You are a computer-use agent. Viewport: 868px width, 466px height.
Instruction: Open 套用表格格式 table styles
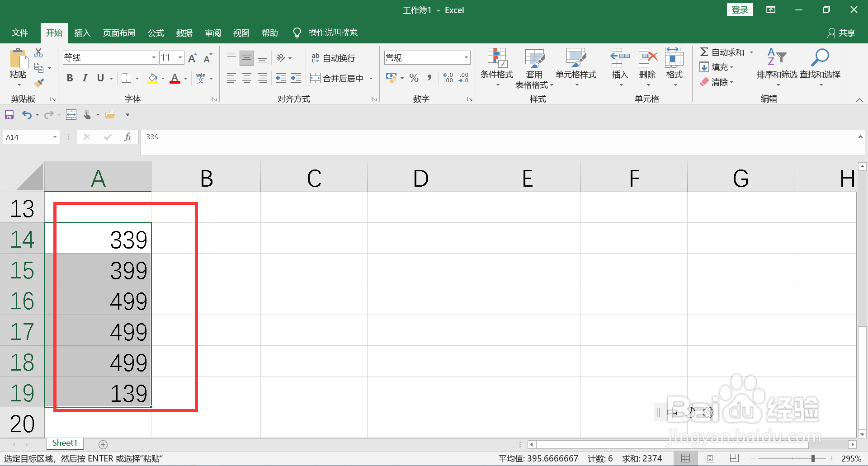click(x=534, y=68)
